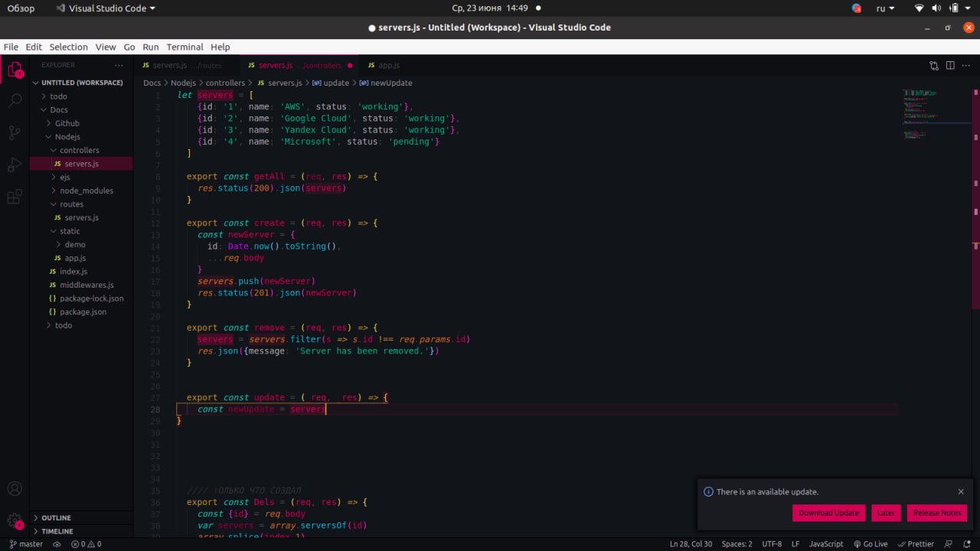Open the Extensions view
Viewport: 980px width, 551px height.
tap(15, 197)
